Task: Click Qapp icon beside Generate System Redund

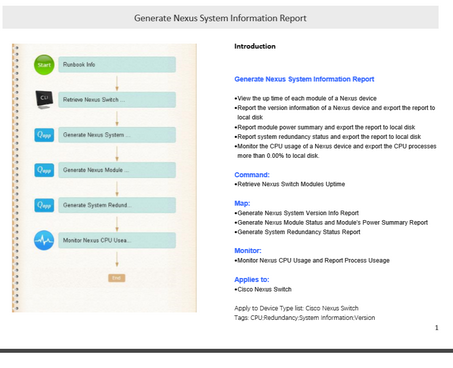Action: [x=44, y=205]
